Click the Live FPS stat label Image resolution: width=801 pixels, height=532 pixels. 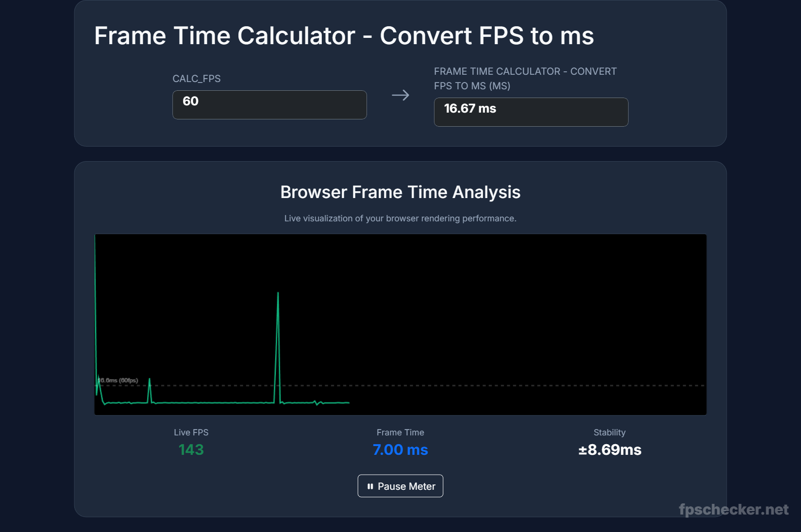(x=191, y=432)
